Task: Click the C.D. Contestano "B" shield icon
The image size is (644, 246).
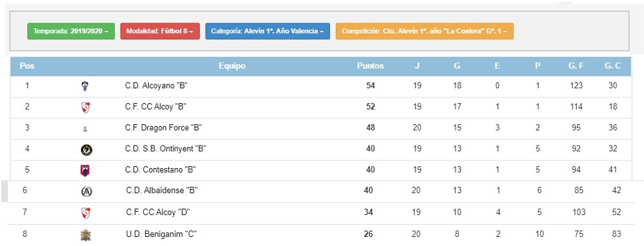Action: (x=84, y=171)
